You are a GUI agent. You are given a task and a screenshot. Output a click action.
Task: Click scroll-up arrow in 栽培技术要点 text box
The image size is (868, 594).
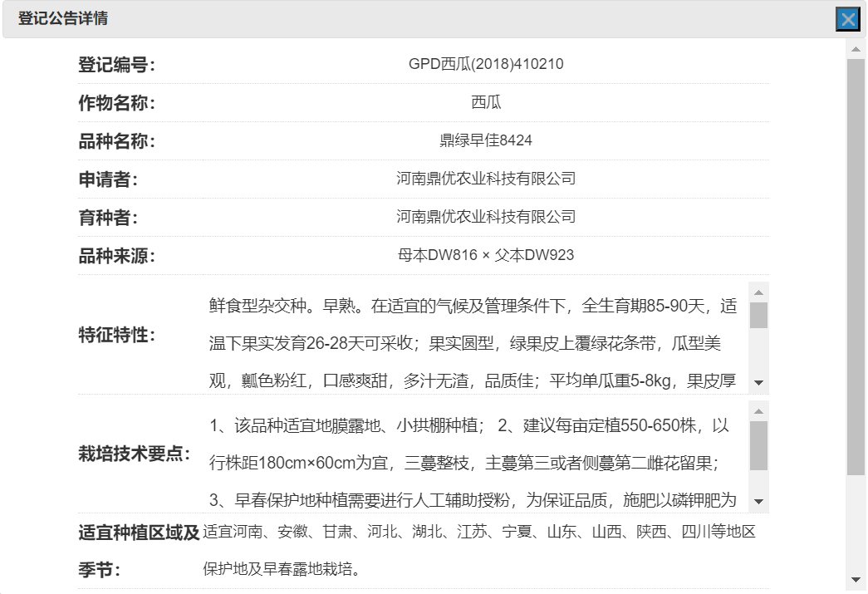click(759, 411)
